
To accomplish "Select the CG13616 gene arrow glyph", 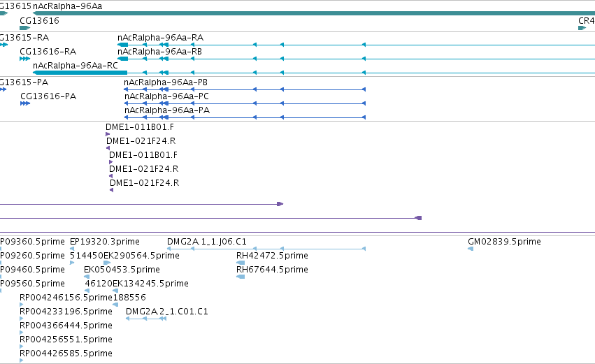I will [24, 28].
